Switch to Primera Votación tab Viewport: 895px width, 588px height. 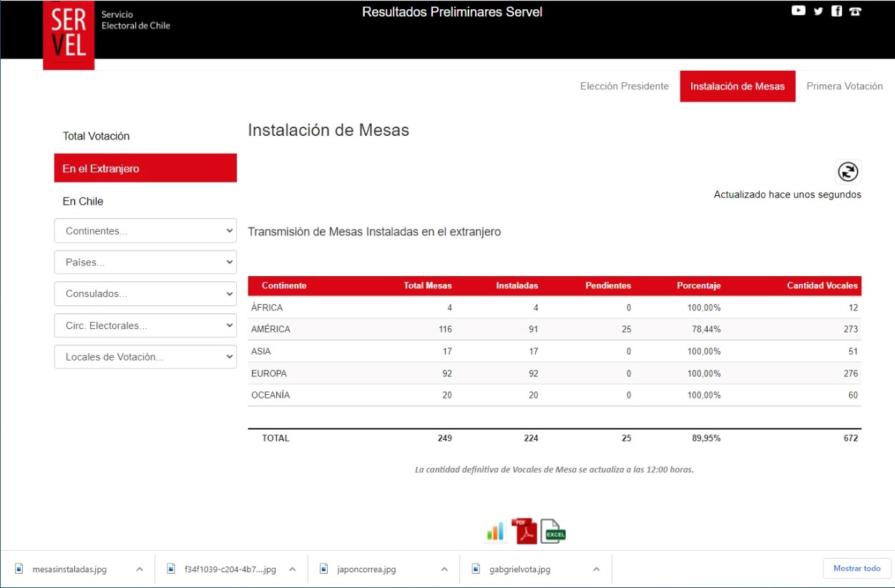click(844, 86)
